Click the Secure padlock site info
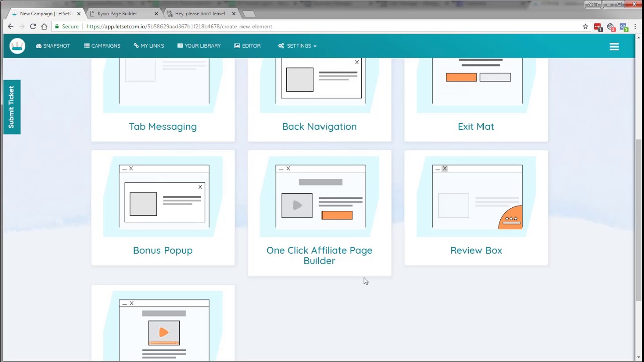This screenshot has width=644, height=362. [x=67, y=27]
